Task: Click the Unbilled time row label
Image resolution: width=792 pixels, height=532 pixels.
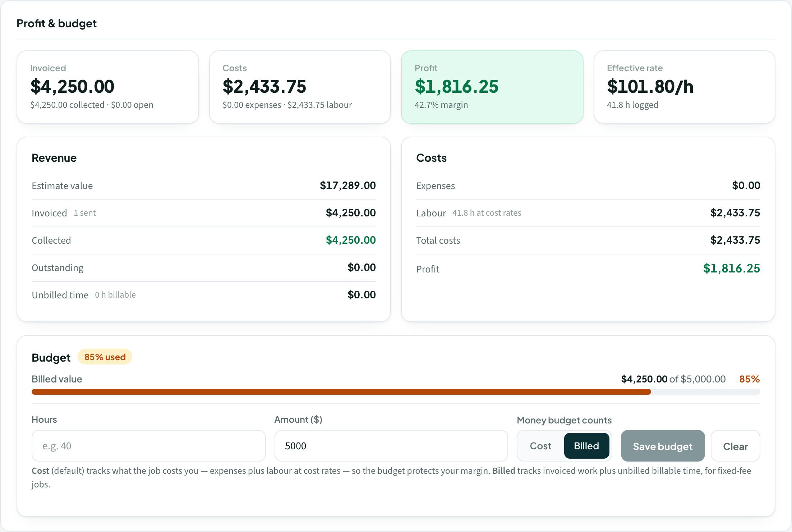Action: coord(60,295)
